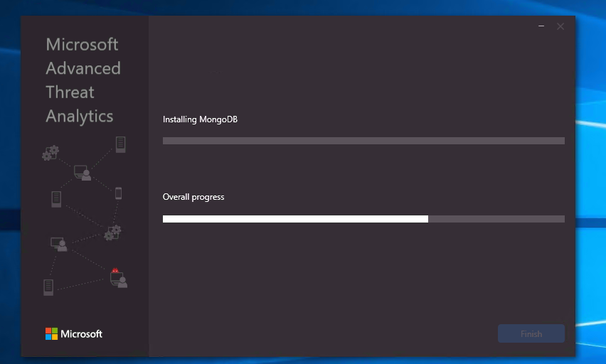Click the 'Installing MongoDB' status text
606x364 pixels.
tap(200, 119)
